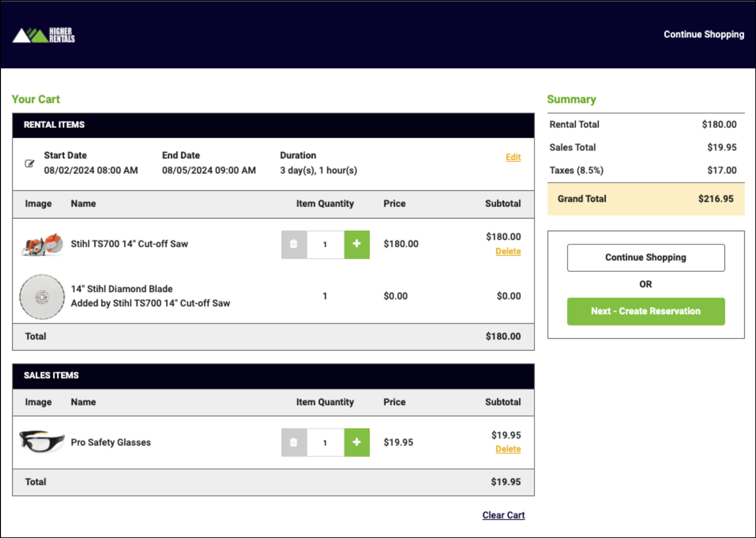Click the Cut-off Saw quantity input field
The width and height of the screenshot is (756, 538).
[x=325, y=244]
